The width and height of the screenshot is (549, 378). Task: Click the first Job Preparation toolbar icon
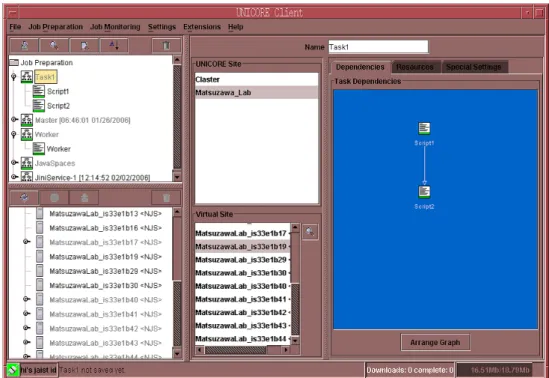25,46
